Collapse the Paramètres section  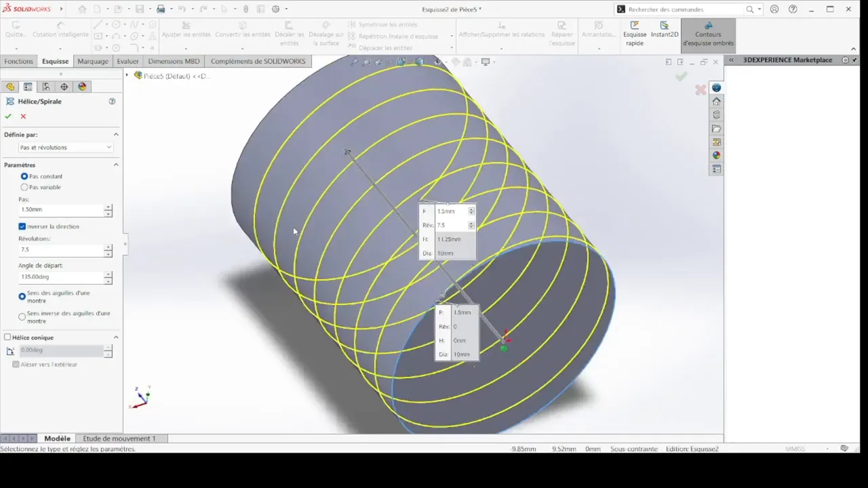pos(116,165)
